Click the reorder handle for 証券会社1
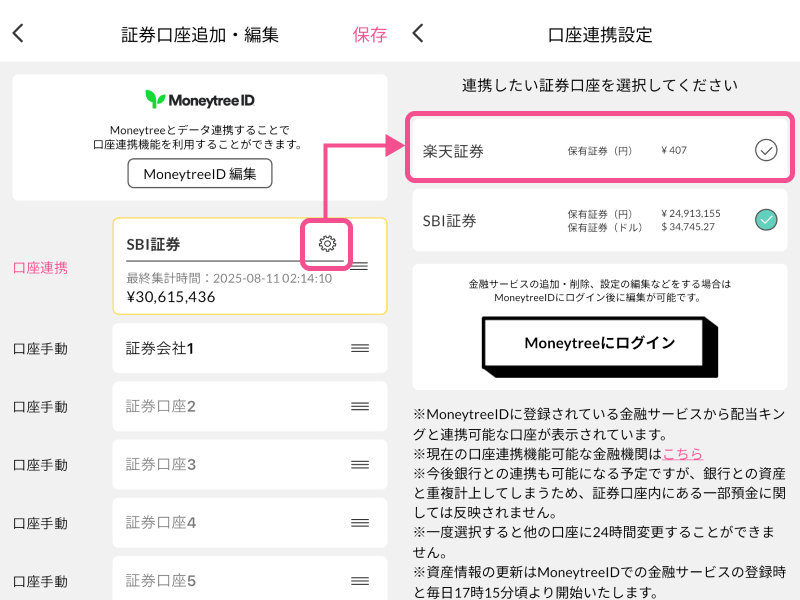Image resolution: width=800 pixels, height=600 pixels. [x=360, y=348]
